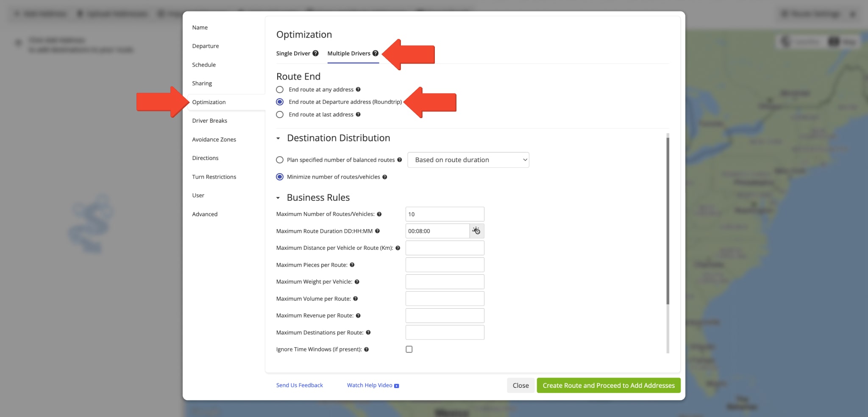The image size is (868, 417).
Task: Select End route at any address
Action: click(x=280, y=89)
